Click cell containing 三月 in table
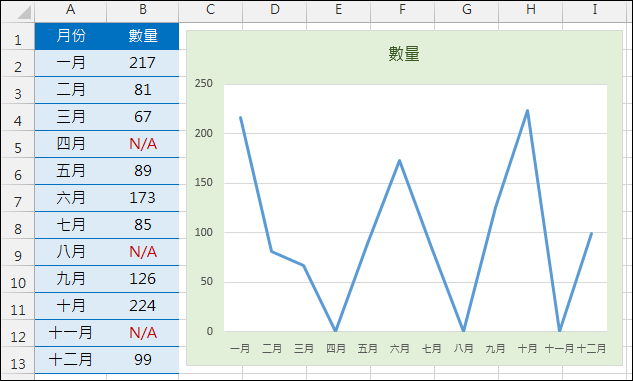633x381 pixels. click(x=71, y=117)
